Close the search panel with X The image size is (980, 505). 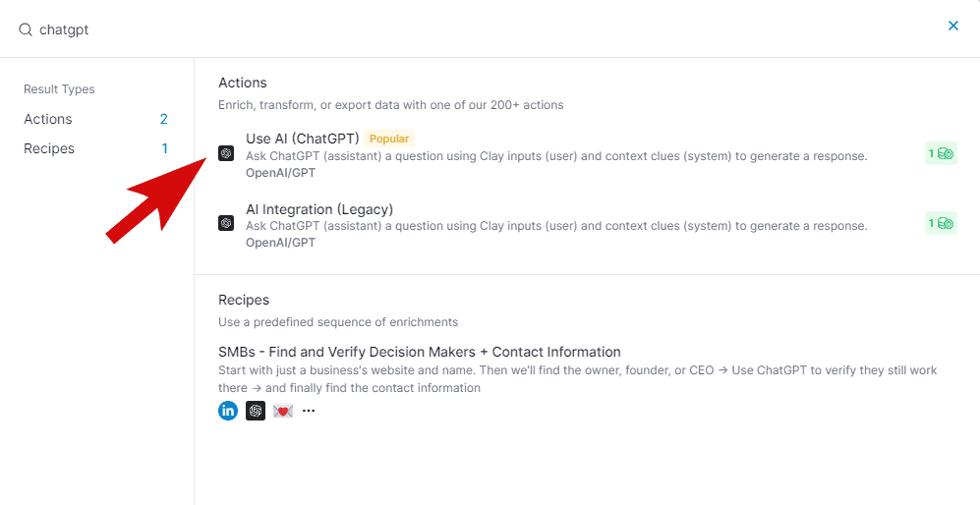tap(952, 27)
